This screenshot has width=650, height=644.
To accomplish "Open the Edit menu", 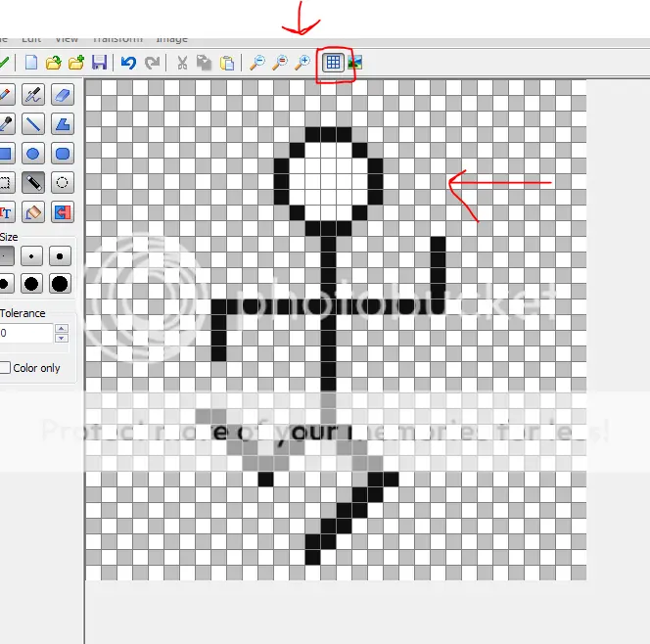I will tap(31, 39).
